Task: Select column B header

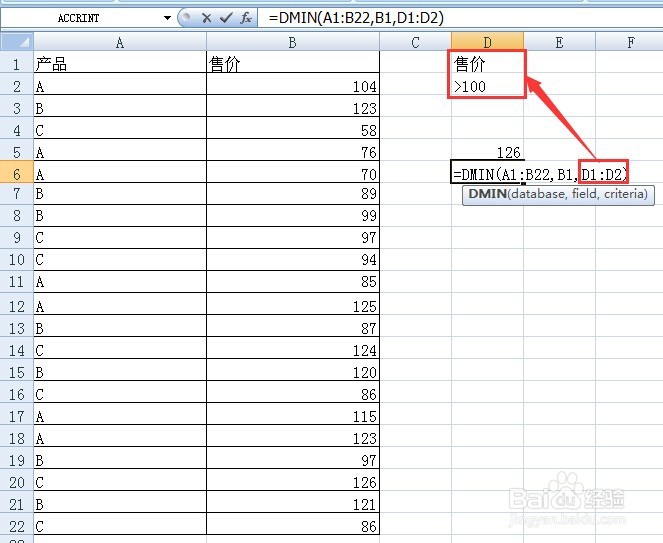Action: [293, 42]
